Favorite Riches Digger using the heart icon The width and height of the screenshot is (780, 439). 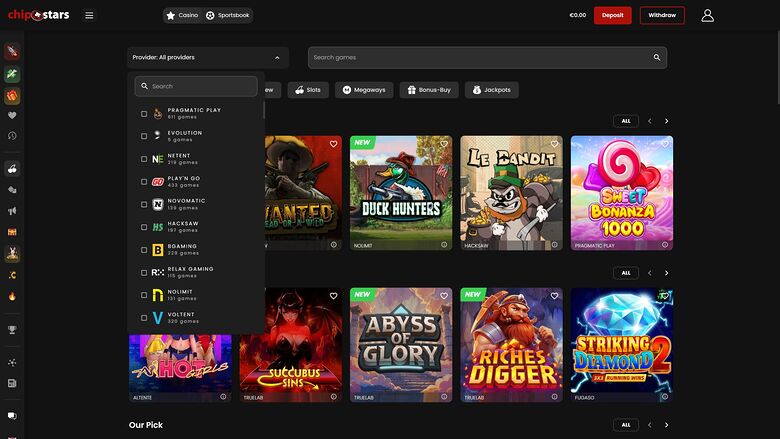click(x=554, y=296)
